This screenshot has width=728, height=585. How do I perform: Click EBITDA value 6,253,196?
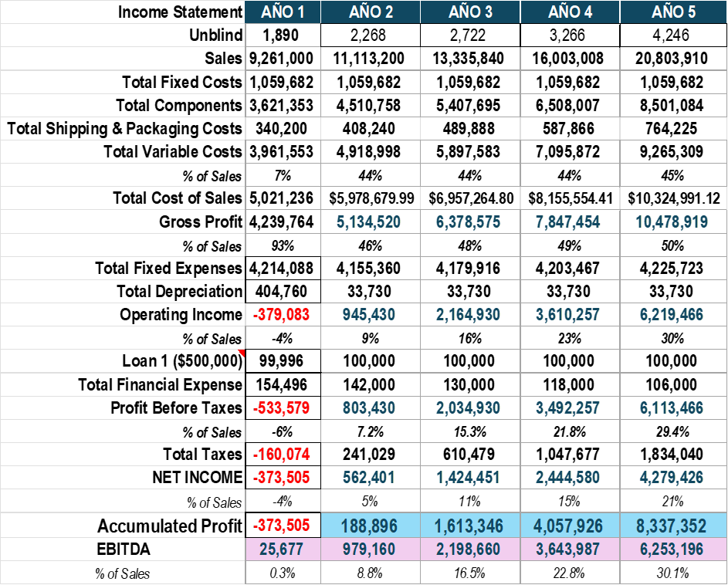pyautogui.click(x=672, y=549)
